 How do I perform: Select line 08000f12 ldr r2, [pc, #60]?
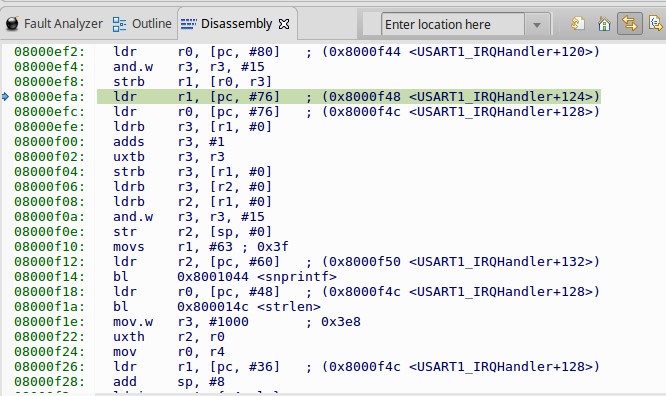point(306,262)
